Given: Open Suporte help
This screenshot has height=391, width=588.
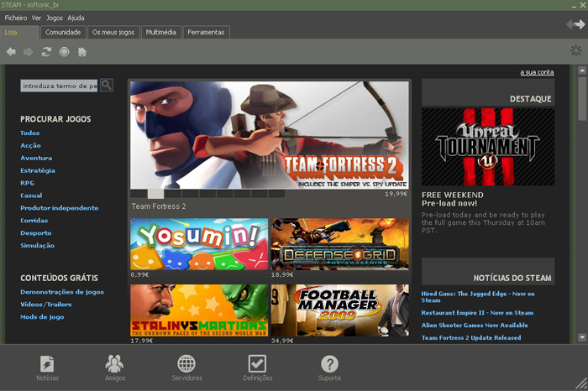Looking at the screenshot, I should 329,368.
